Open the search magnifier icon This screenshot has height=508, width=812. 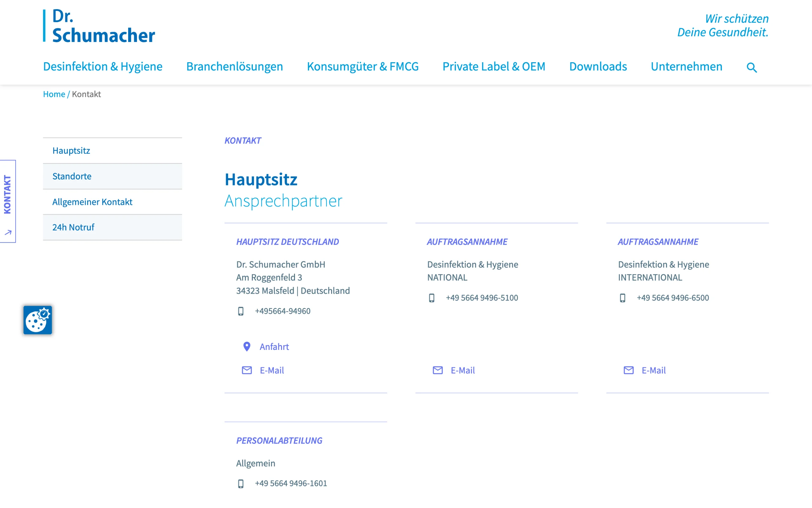click(x=752, y=68)
